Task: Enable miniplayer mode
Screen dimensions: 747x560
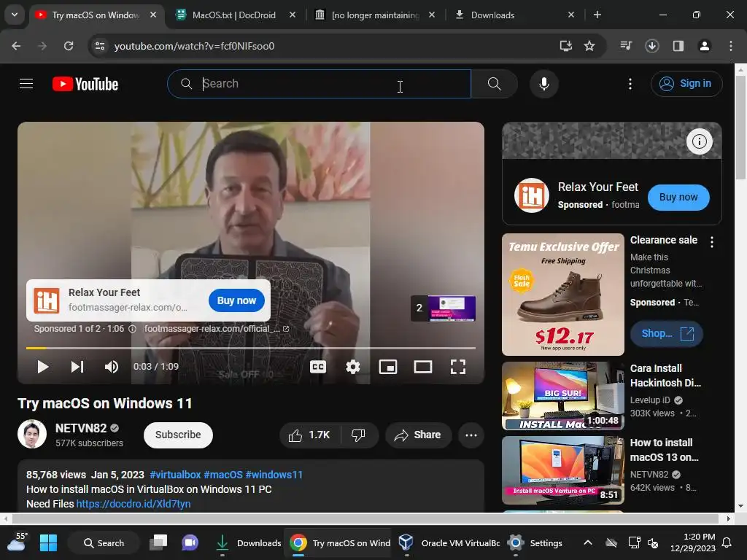Action: pyautogui.click(x=388, y=367)
